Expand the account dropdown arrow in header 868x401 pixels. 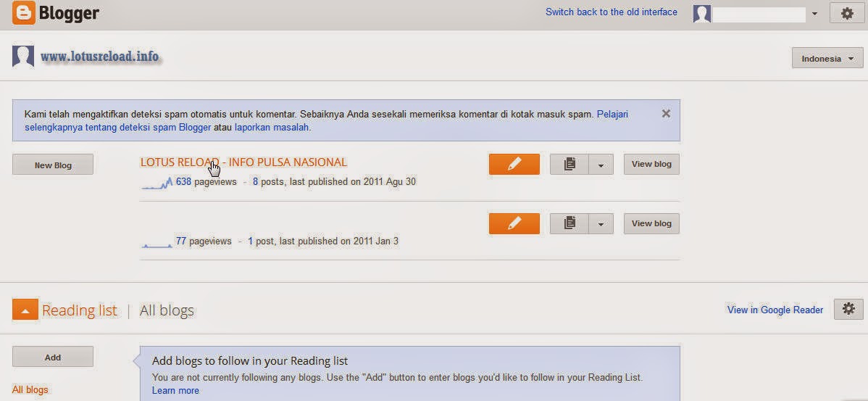pos(814,14)
